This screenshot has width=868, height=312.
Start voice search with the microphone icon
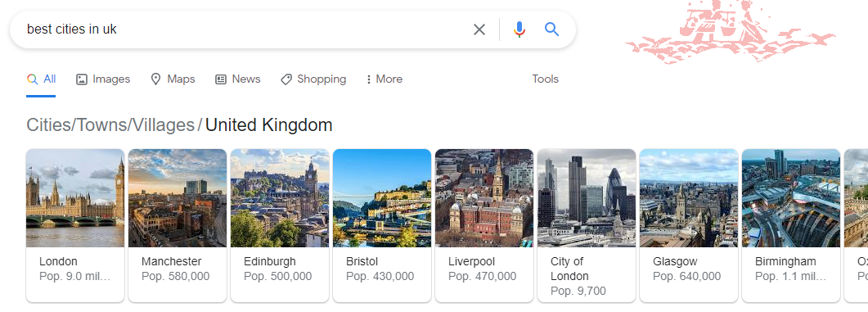519,29
